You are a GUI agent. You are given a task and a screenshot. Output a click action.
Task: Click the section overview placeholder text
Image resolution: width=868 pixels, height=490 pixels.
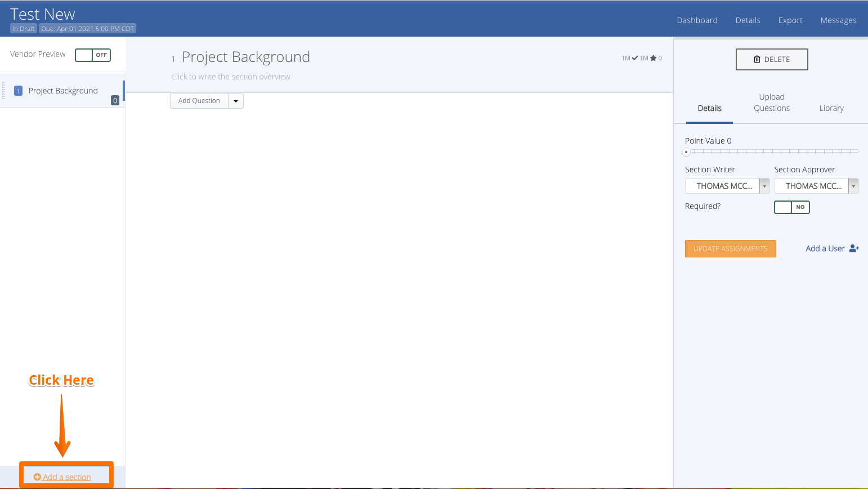click(x=231, y=77)
